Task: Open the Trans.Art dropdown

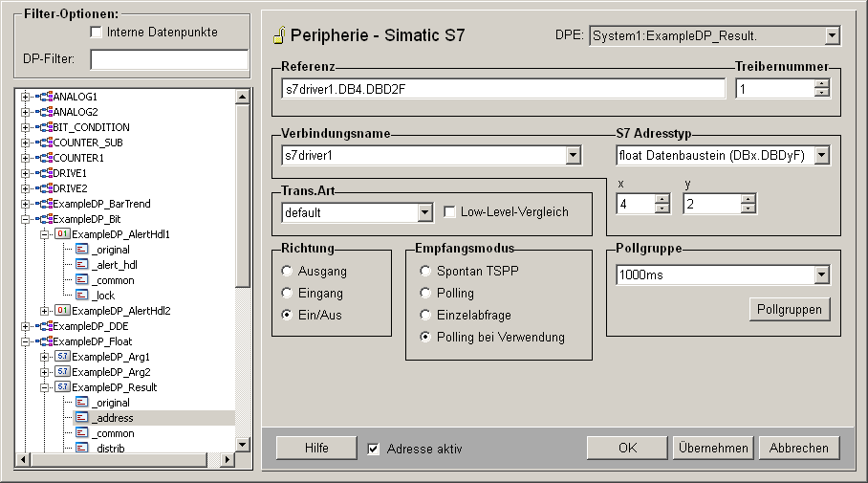Action: [x=424, y=212]
